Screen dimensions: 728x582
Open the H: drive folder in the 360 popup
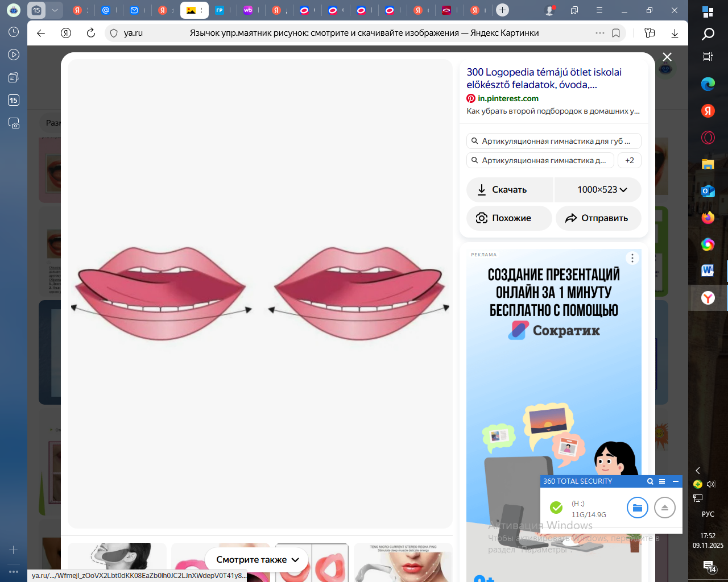click(637, 508)
